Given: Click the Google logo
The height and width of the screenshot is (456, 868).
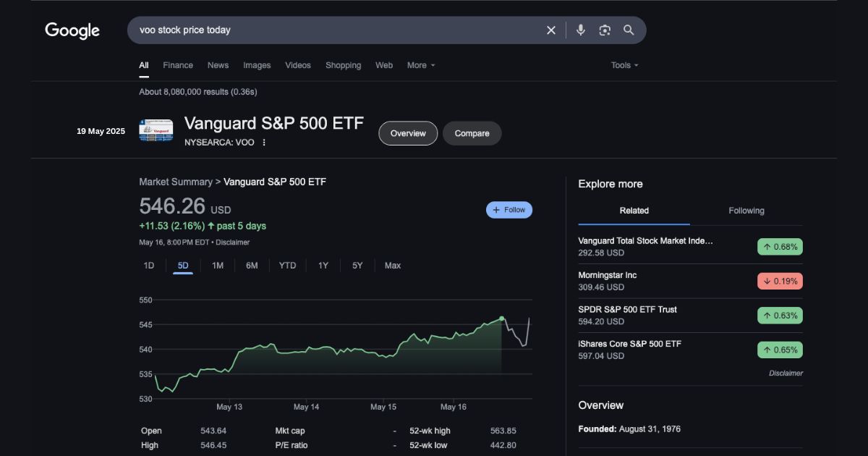Looking at the screenshot, I should click(72, 30).
